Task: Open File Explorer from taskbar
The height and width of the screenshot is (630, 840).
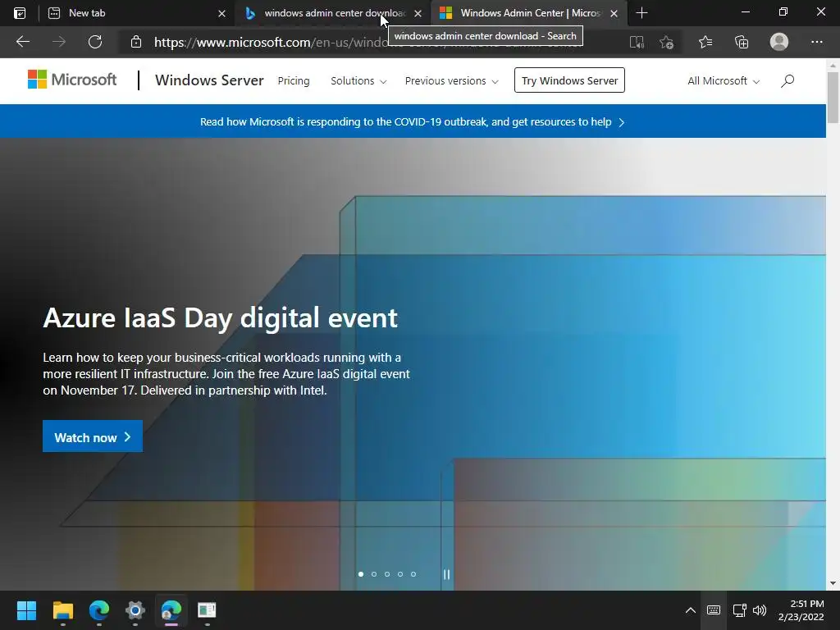Action: 62,610
